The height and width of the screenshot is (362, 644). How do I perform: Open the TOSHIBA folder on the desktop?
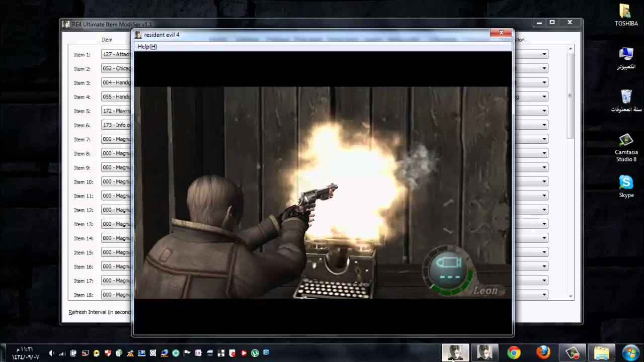(626, 15)
